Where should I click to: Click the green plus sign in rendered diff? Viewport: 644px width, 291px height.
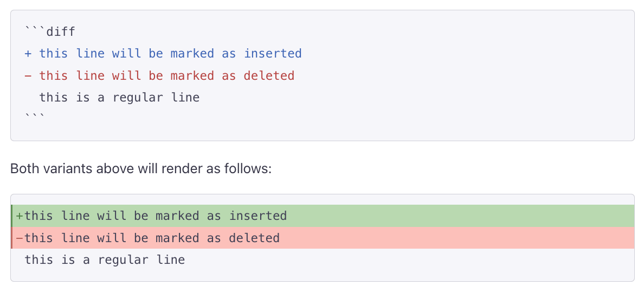click(x=20, y=216)
